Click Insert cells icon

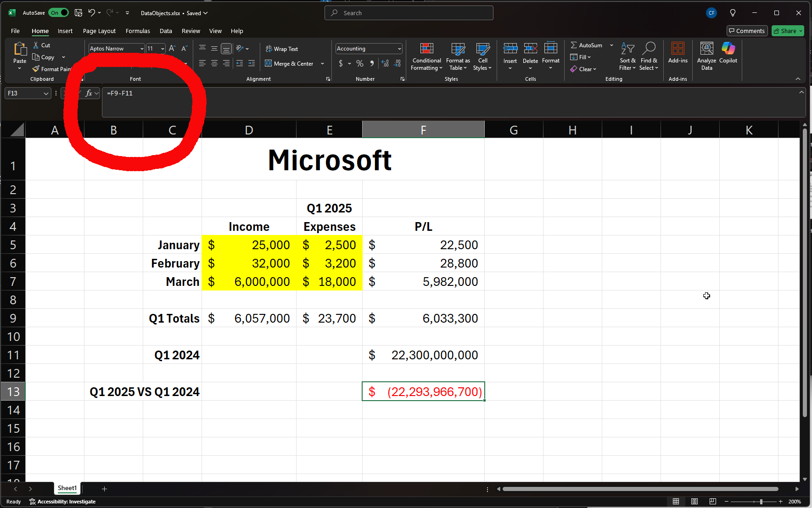pyautogui.click(x=510, y=48)
